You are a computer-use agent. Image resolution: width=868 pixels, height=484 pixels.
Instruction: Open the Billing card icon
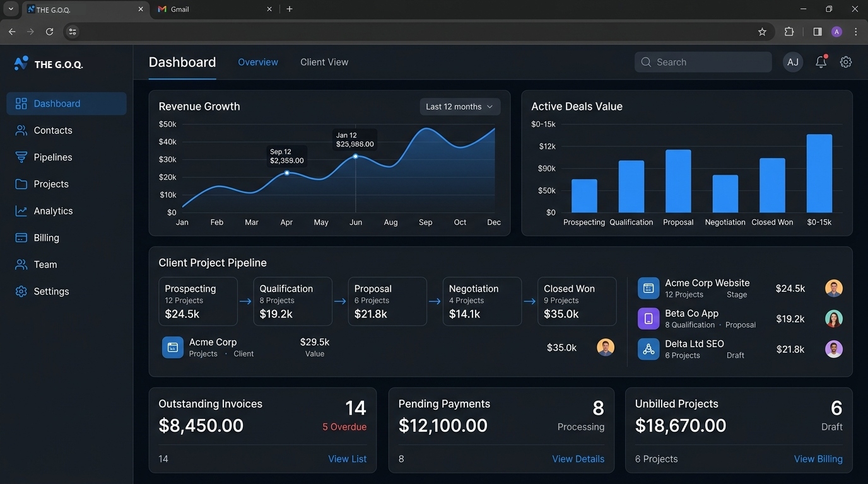tap(21, 238)
